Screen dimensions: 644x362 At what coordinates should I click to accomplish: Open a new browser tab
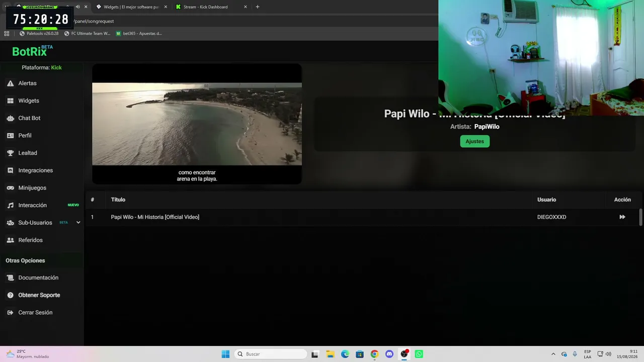tap(258, 7)
